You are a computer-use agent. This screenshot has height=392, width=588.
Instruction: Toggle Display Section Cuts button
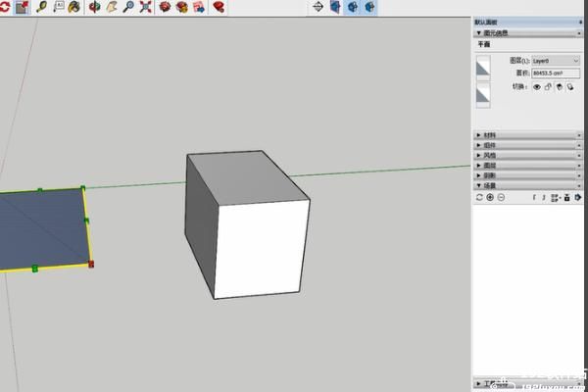[x=353, y=7]
